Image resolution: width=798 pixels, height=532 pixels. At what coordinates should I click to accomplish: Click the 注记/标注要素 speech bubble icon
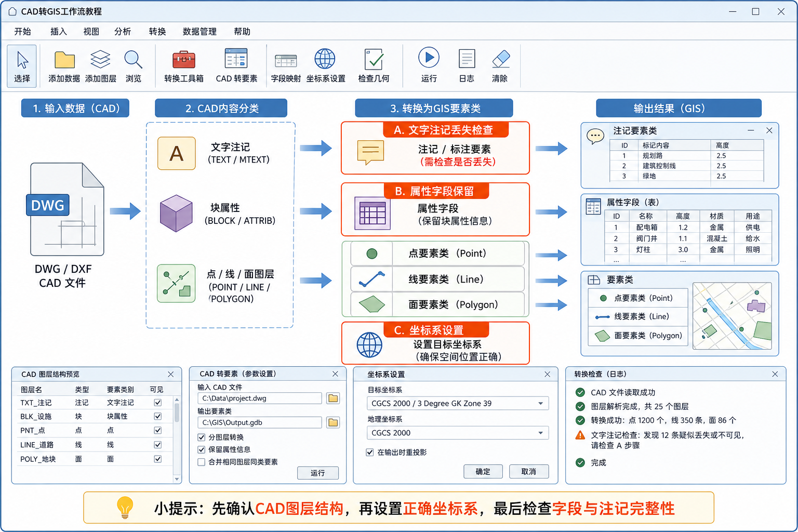pos(370,152)
